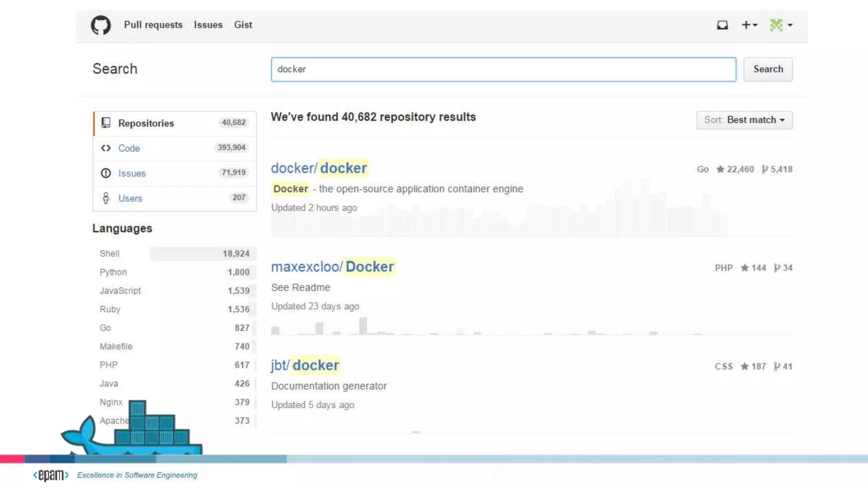Click into the docker search field
The image size is (868, 488).
(x=504, y=69)
